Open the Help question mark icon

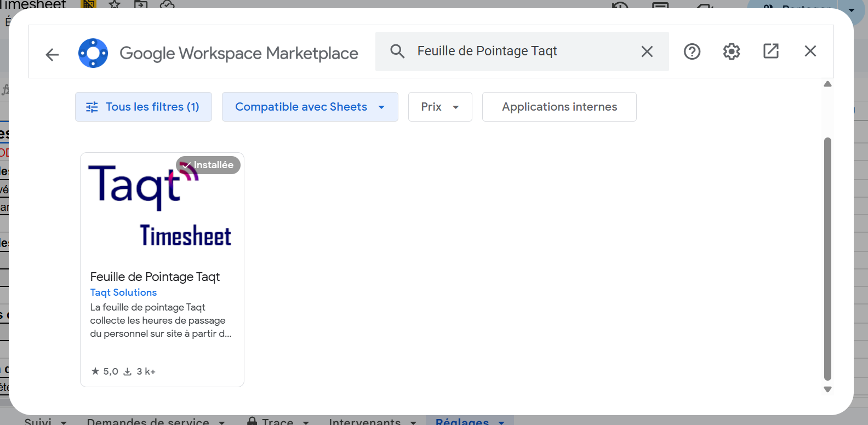coord(692,51)
